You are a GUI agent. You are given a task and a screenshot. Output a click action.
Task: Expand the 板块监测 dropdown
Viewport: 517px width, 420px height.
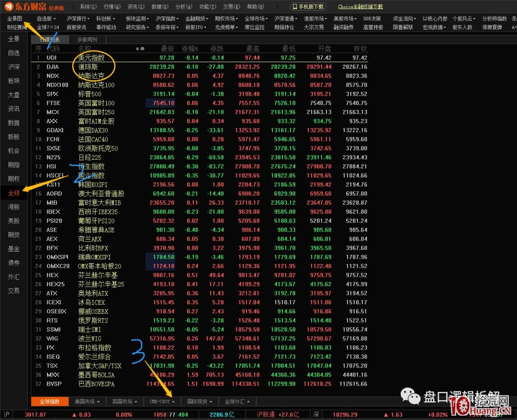coord(137,19)
